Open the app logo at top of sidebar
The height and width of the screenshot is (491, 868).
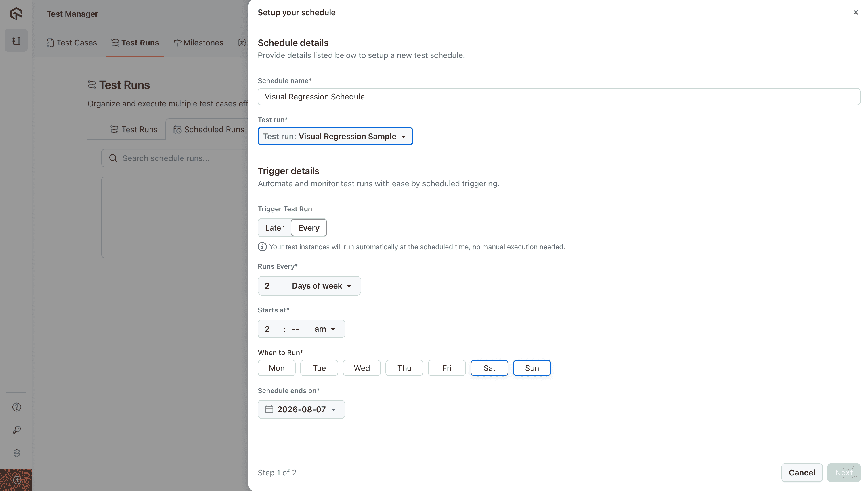[x=16, y=14]
